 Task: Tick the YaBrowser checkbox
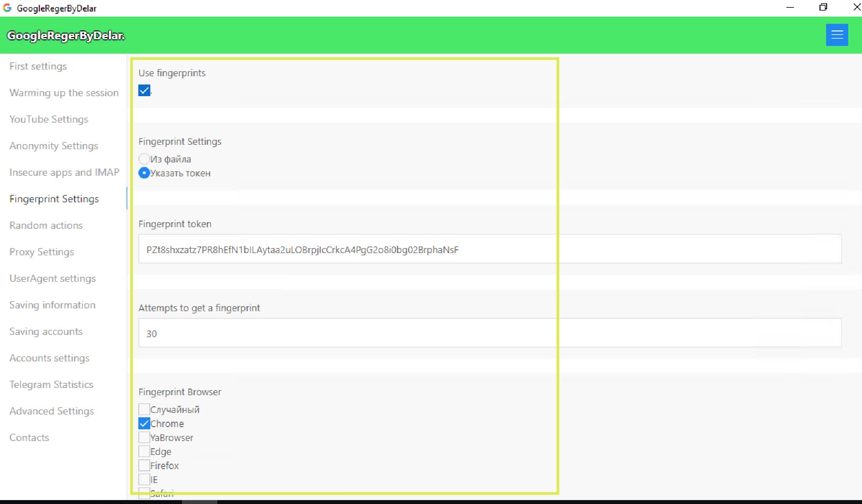(x=144, y=438)
